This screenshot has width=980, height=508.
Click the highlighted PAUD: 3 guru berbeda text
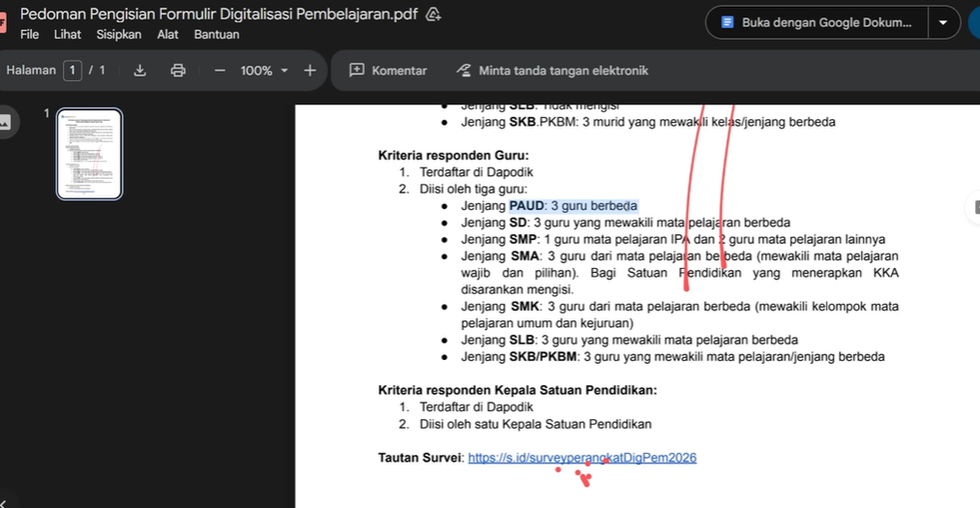tap(573, 205)
